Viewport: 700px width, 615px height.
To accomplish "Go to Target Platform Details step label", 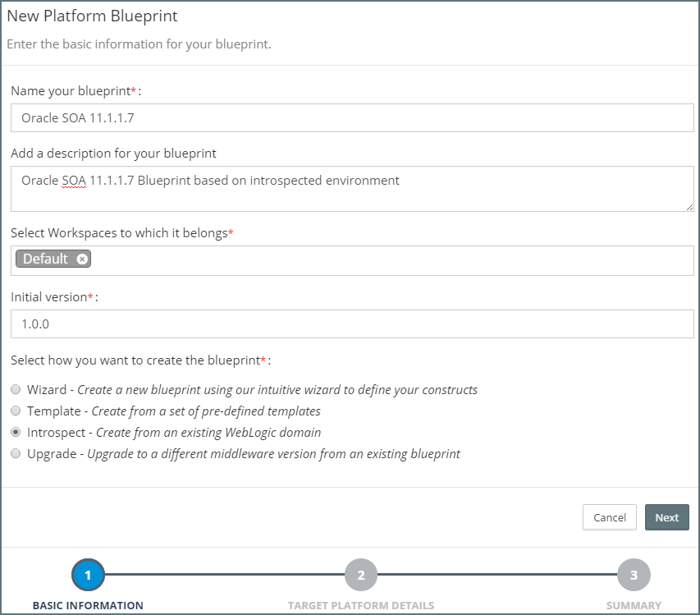I will [360, 606].
